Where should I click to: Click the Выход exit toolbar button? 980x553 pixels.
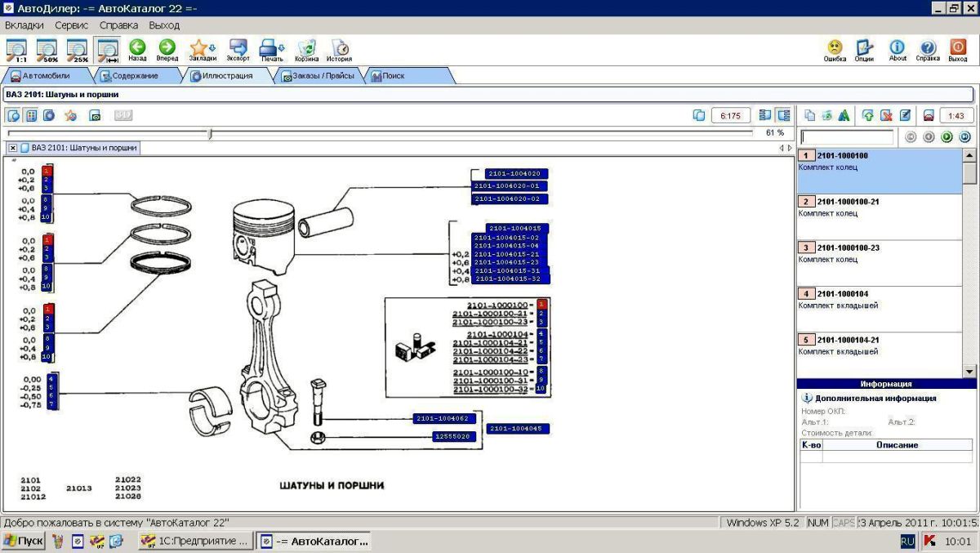tap(958, 51)
